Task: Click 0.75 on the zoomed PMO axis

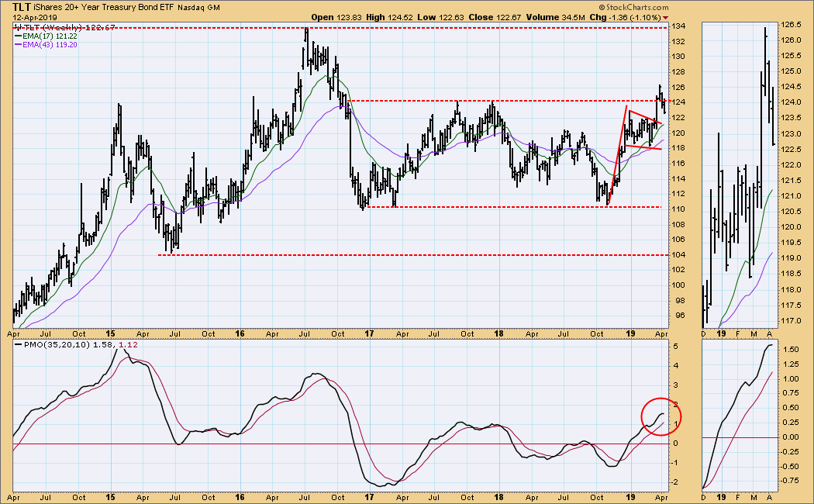Action: [791, 393]
